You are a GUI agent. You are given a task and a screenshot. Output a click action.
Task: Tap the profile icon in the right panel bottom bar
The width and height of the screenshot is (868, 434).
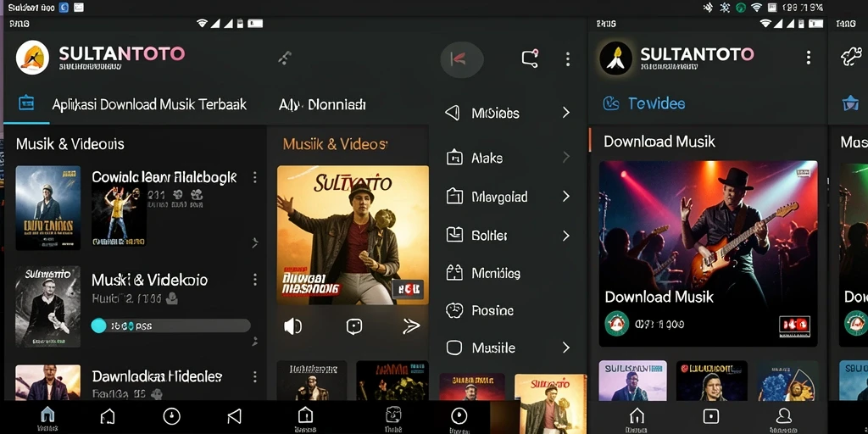tap(783, 415)
